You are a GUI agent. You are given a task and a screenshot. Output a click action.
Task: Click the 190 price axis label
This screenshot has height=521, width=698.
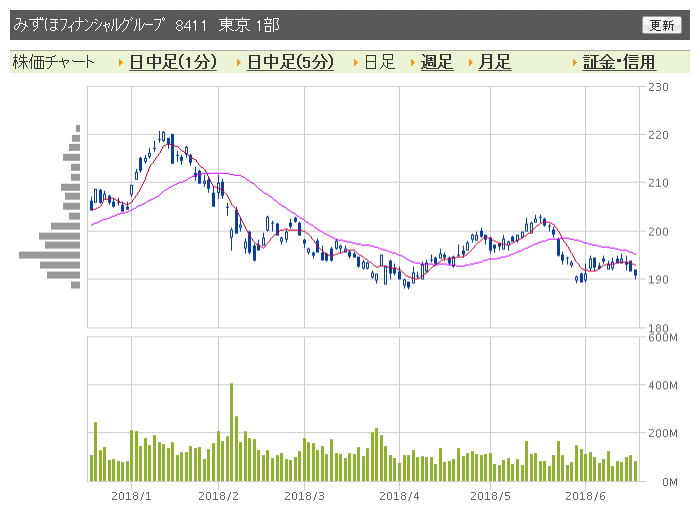pyautogui.click(x=658, y=279)
